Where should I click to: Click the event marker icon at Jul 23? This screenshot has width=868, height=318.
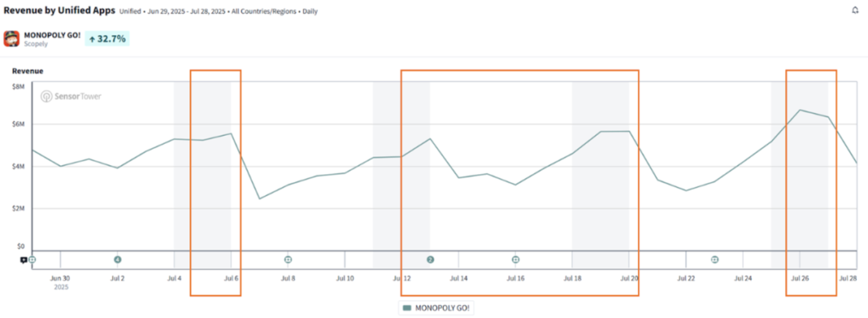tap(715, 260)
